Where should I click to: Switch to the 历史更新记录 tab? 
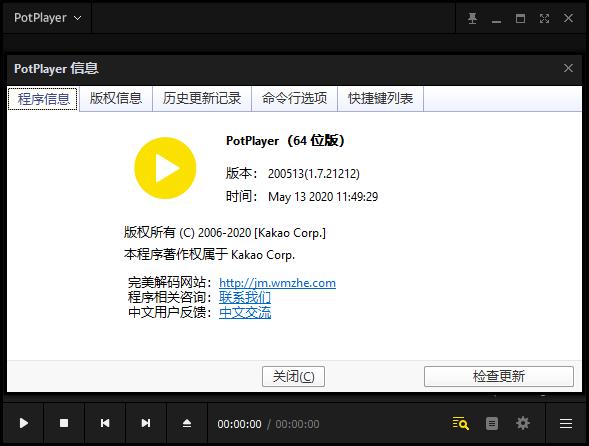(x=202, y=98)
